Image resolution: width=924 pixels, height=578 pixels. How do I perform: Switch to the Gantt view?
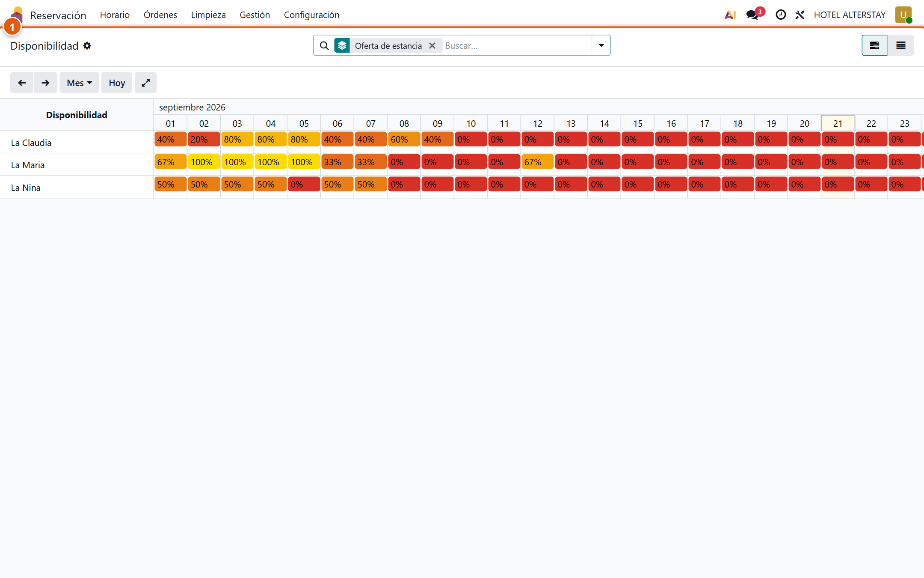(x=874, y=45)
